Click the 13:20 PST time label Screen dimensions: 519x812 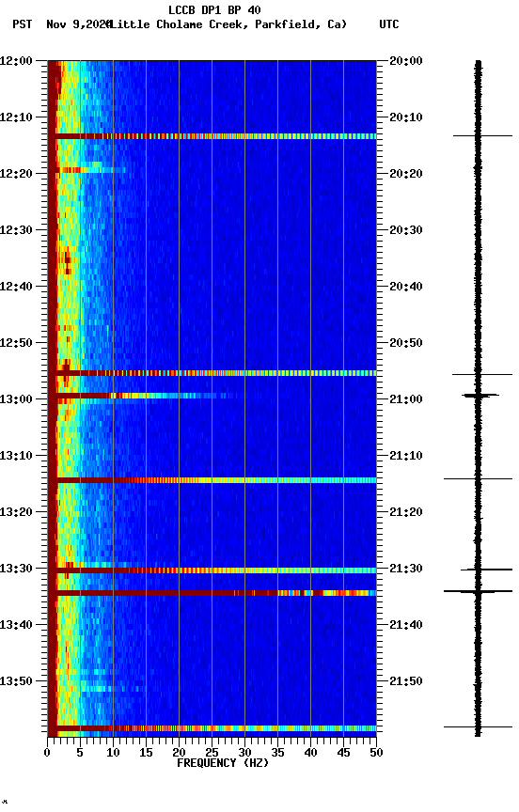[16, 512]
